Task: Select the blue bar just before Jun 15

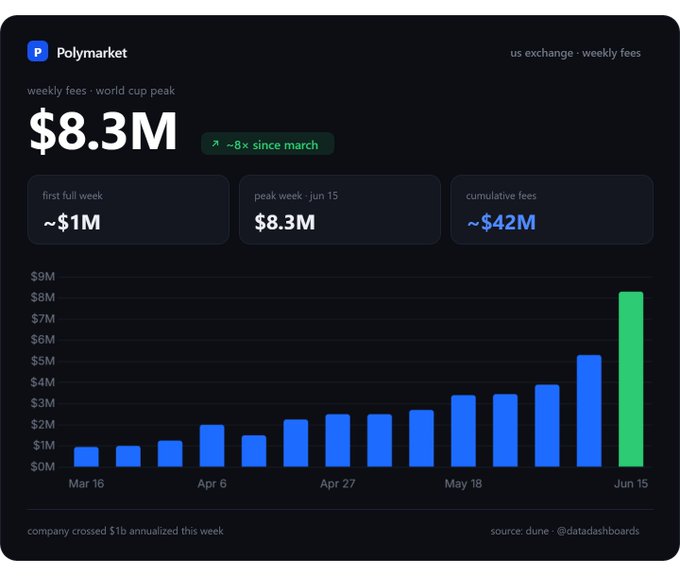Action: [589, 411]
